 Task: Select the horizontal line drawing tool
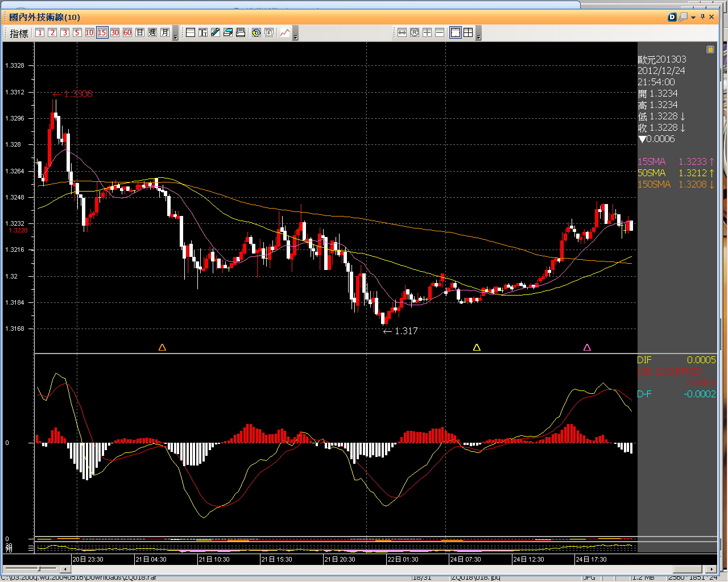coord(191,33)
